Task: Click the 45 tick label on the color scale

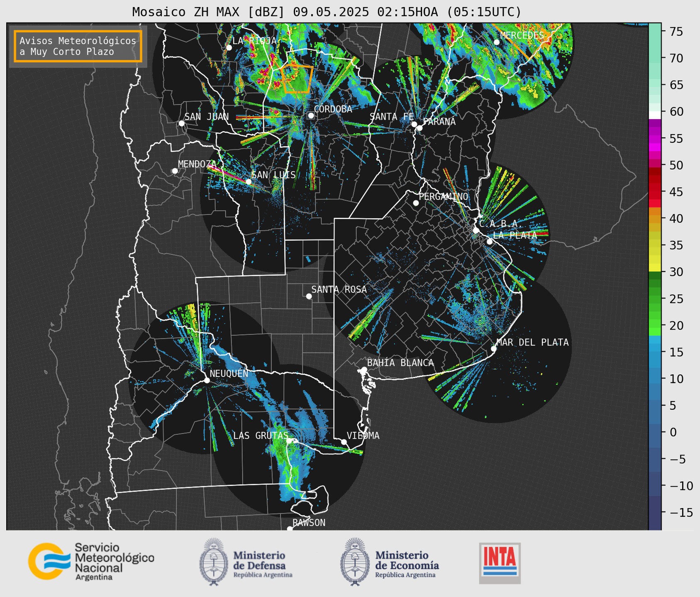Action: [676, 192]
